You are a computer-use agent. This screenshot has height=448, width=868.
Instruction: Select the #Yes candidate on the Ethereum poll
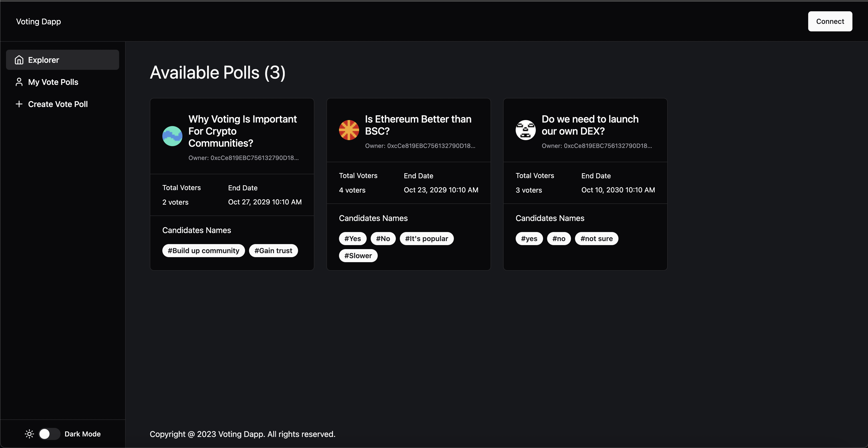click(x=353, y=238)
